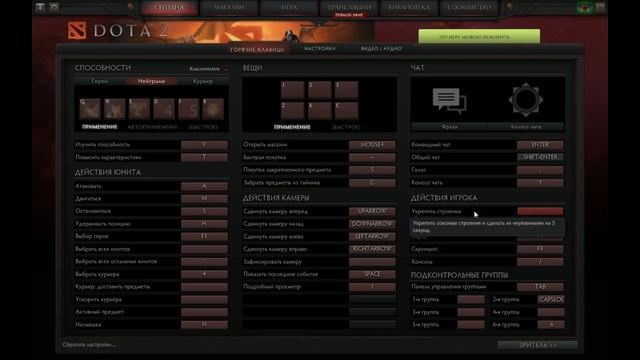Set the empty 1-я группа key field
This screenshot has width=640, height=360.
point(471,300)
